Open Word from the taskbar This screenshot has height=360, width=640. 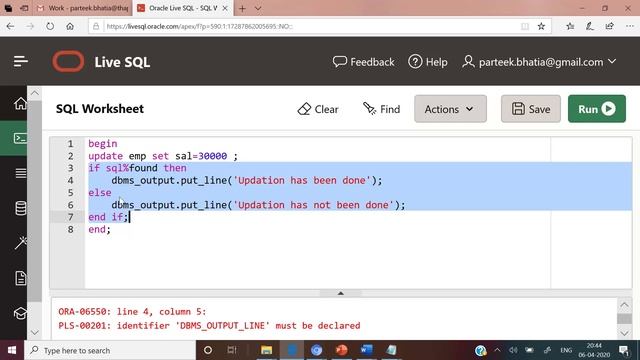(366, 350)
